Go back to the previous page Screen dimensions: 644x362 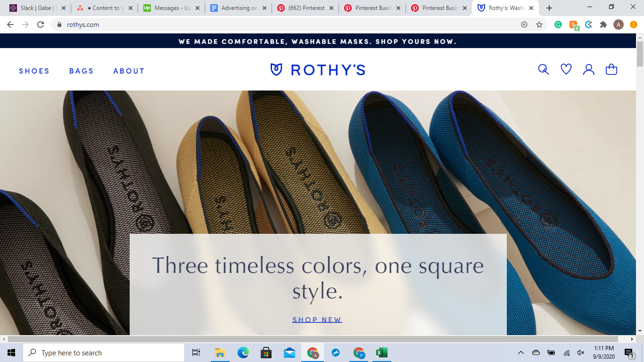10,25
